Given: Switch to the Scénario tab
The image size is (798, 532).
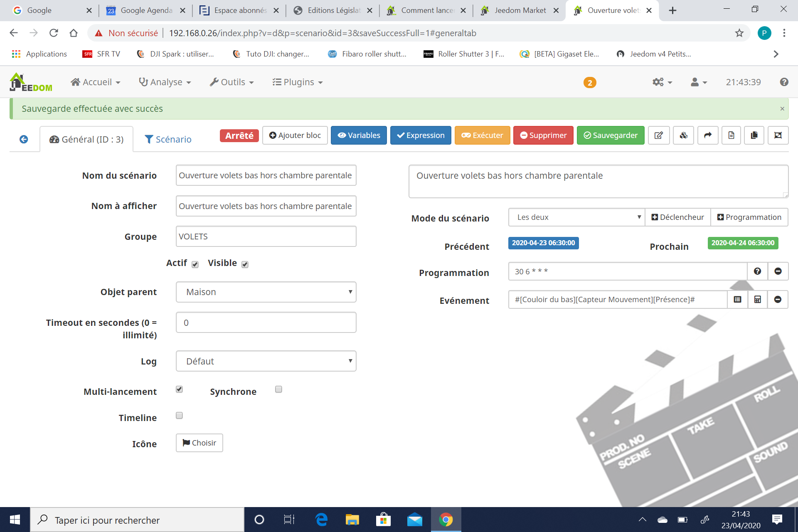Looking at the screenshot, I should 168,139.
